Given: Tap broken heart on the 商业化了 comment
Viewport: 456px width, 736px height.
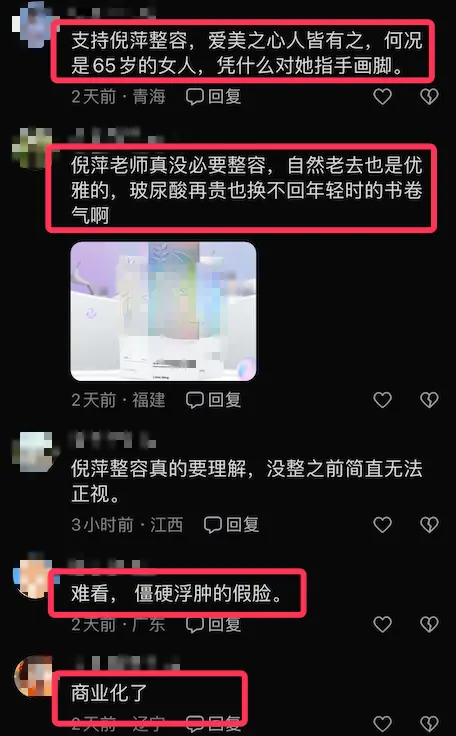Looking at the screenshot, I should click(429, 723).
